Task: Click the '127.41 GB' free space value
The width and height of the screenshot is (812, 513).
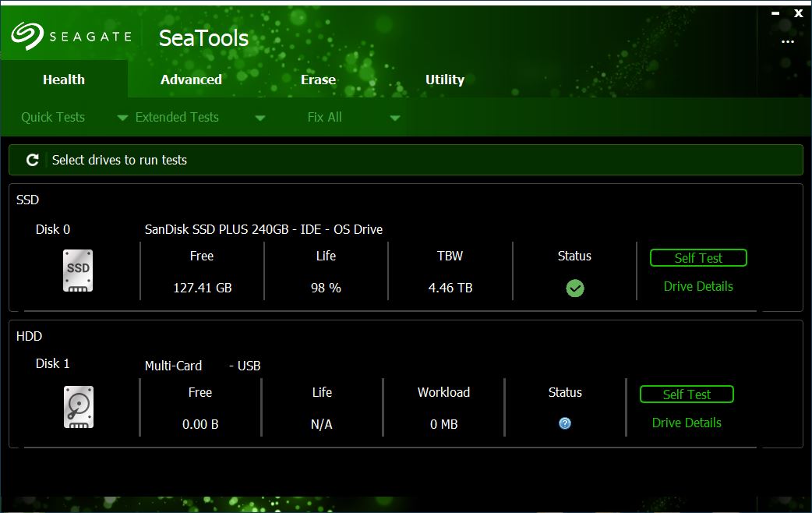Action: point(203,288)
